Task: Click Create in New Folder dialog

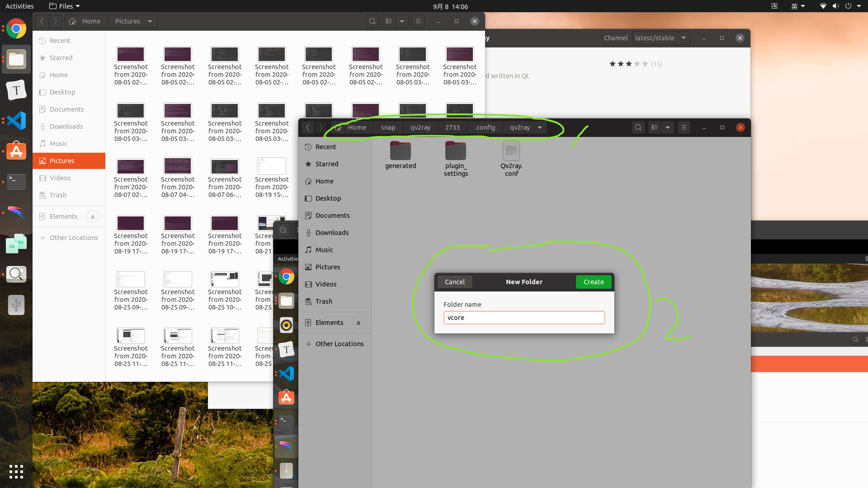Action: click(x=593, y=282)
